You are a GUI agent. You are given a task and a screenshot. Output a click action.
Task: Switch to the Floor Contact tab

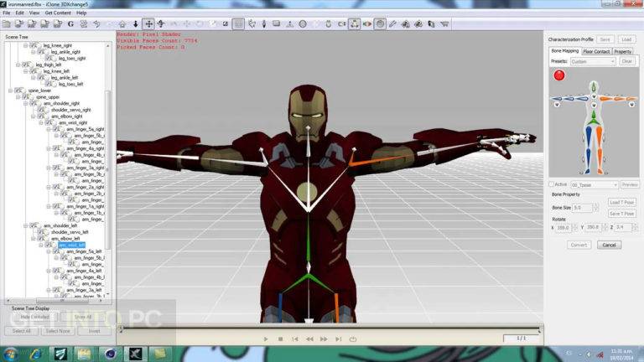(596, 51)
